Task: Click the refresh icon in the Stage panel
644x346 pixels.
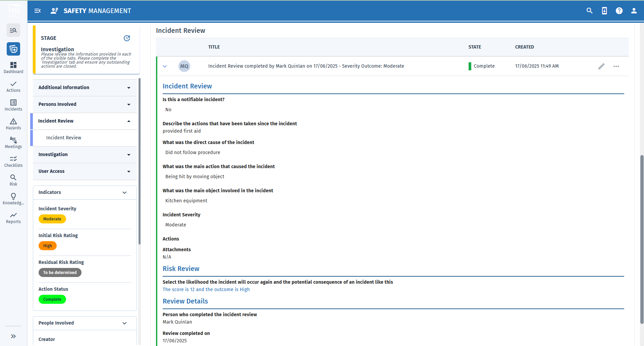Action: (127, 38)
